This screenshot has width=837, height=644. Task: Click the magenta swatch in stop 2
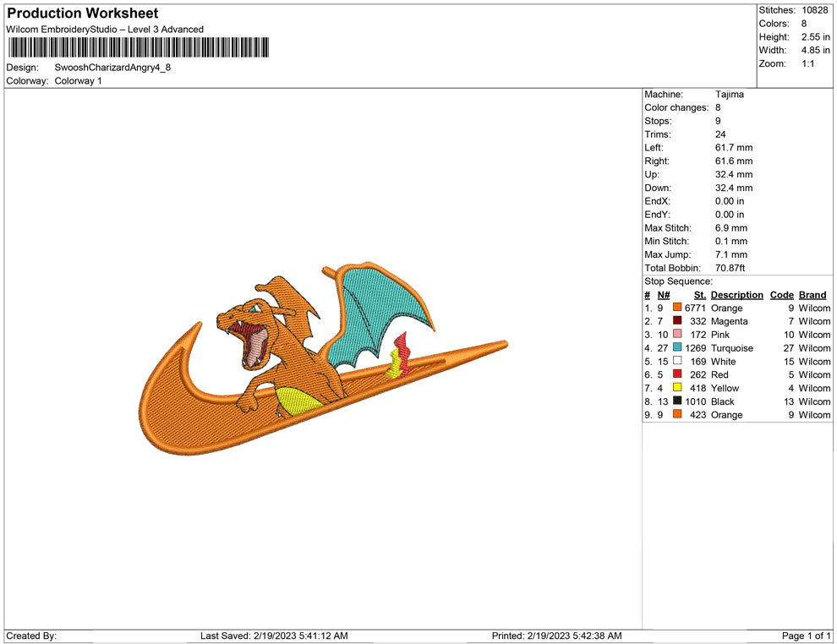677,321
